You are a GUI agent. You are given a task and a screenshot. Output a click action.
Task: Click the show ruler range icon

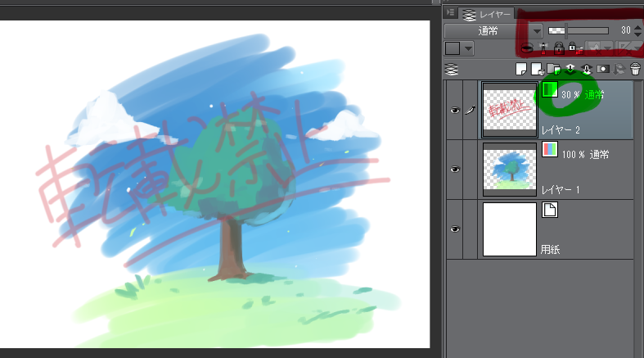coord(628,48)
